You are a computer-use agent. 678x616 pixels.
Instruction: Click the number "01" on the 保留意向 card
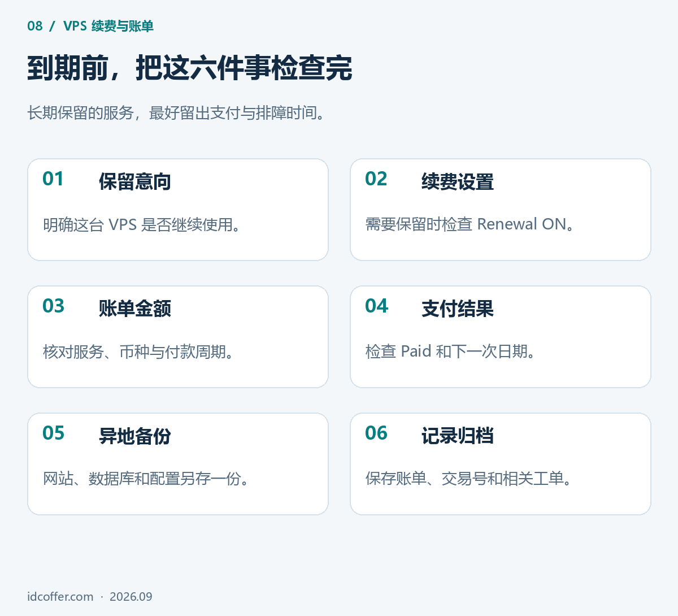(x=53, y=179)
